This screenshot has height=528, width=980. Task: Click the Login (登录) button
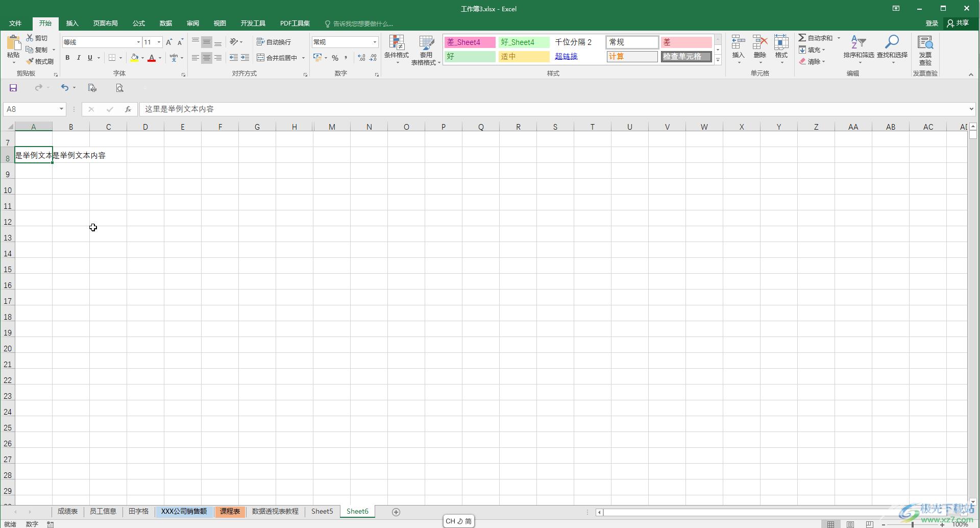[932, 23]
